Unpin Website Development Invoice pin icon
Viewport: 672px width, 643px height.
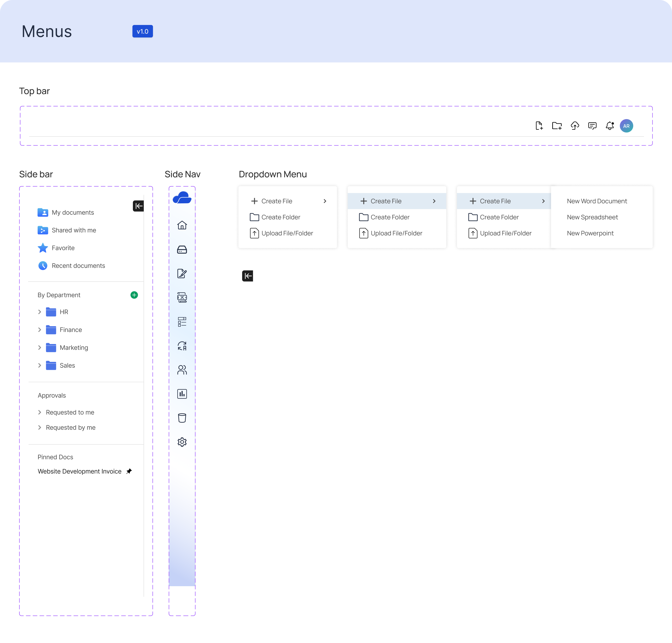pyautogui.click(x=129, y=471)
